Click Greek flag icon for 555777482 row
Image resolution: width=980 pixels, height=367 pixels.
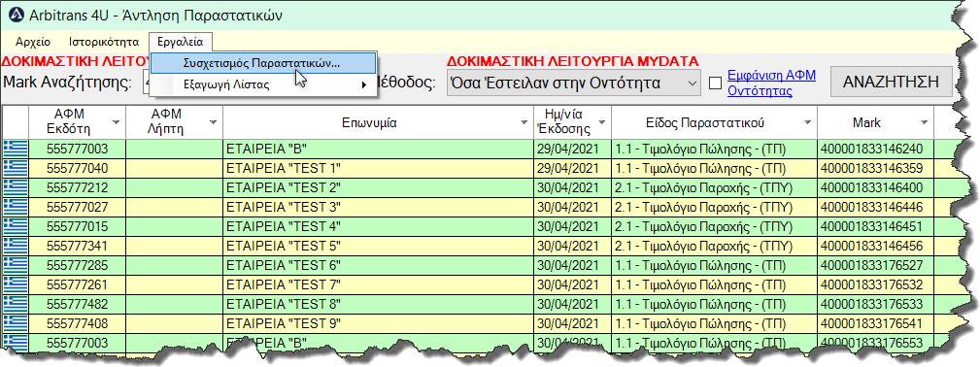click(16, 305)
